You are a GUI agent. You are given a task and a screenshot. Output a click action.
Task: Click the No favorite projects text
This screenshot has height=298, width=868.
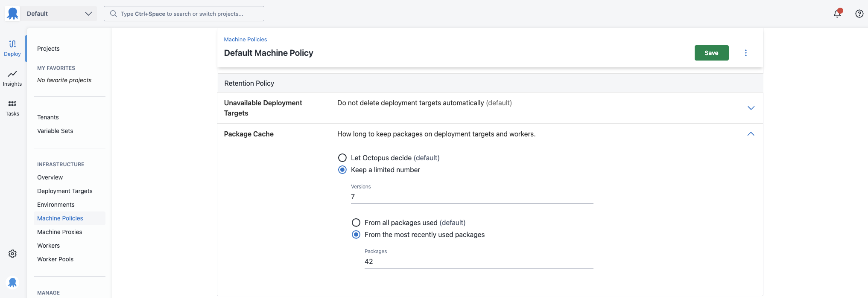click(64, 80)
